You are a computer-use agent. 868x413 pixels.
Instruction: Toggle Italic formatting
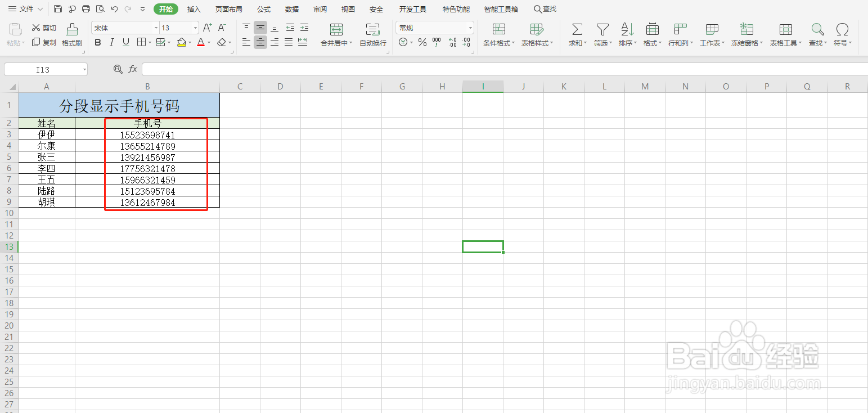[x=111, y=42]
